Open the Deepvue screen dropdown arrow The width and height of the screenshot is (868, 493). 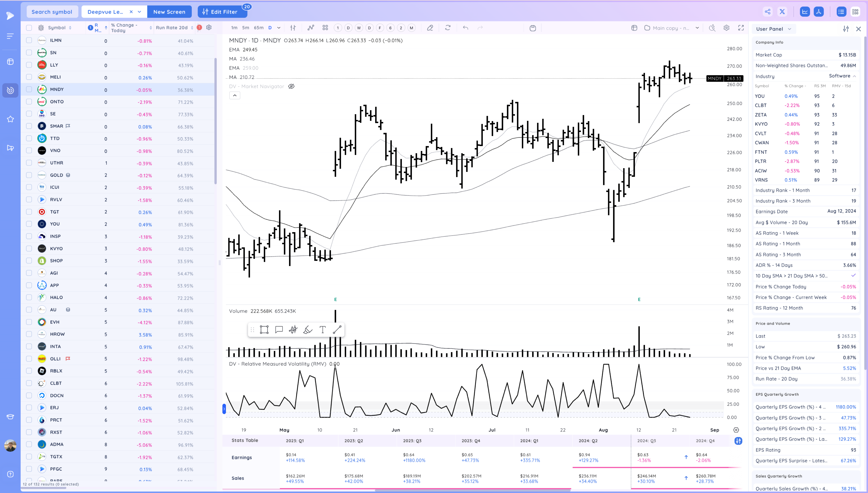point(140,12)
